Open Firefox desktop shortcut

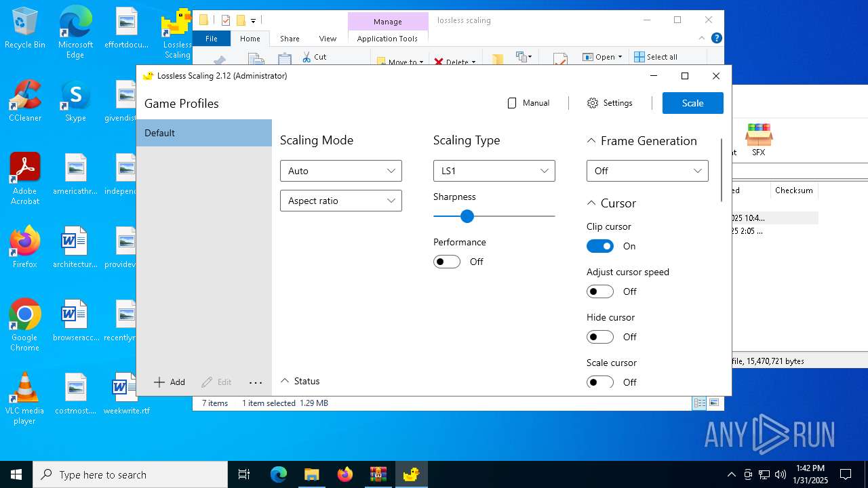tap(25, 247)
